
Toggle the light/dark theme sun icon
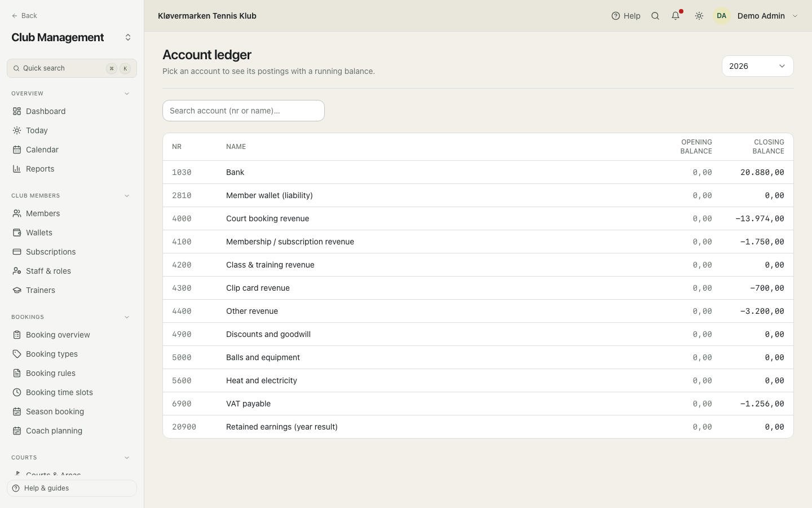pyautogui.click(x=699, y=16)
